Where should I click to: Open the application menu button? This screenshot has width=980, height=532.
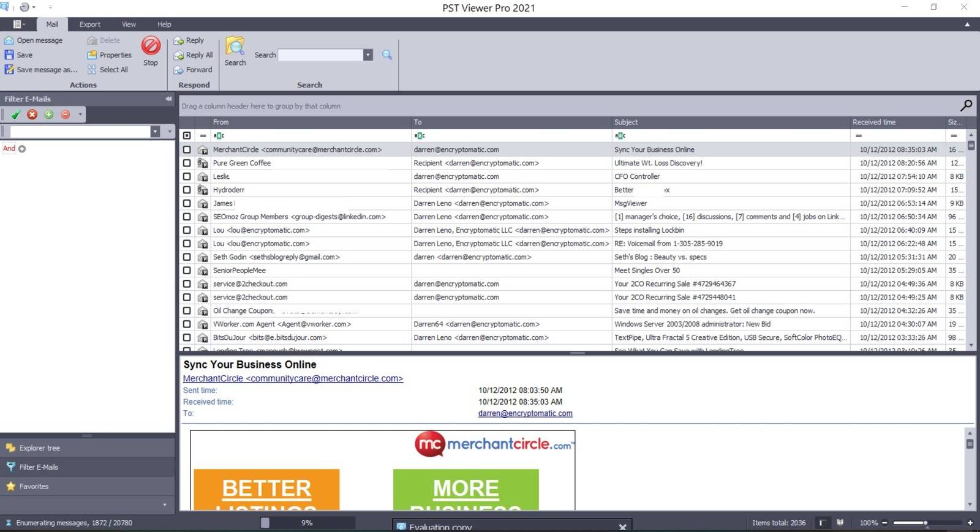point(18,24)
